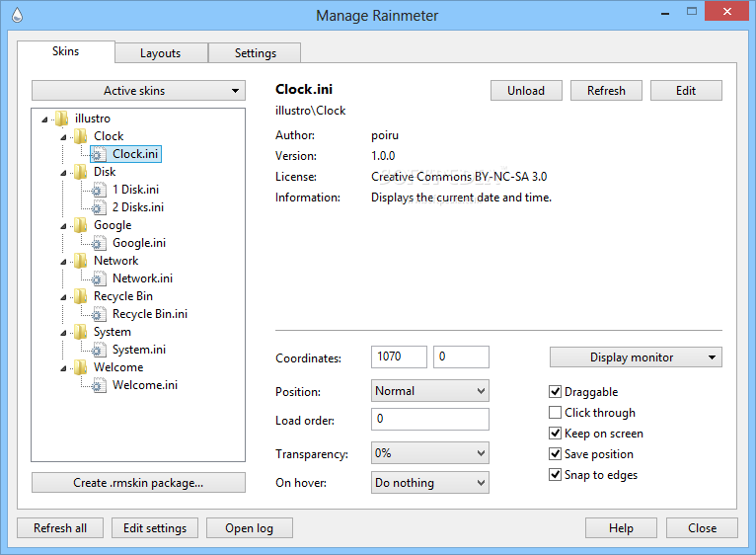Viewport: 756px width, 555px height.
Task: Click the Google folder icon
Action: [81, 225]
